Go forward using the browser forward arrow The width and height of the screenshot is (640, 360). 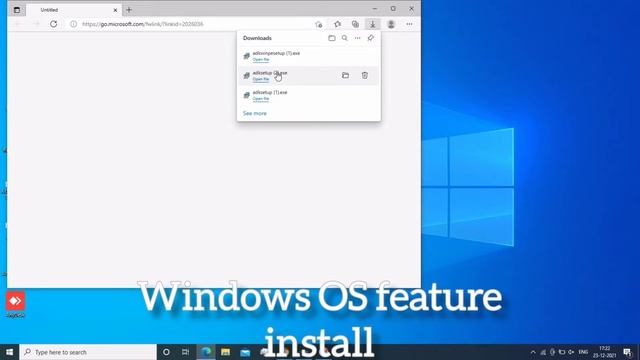(x=36, y=24)
